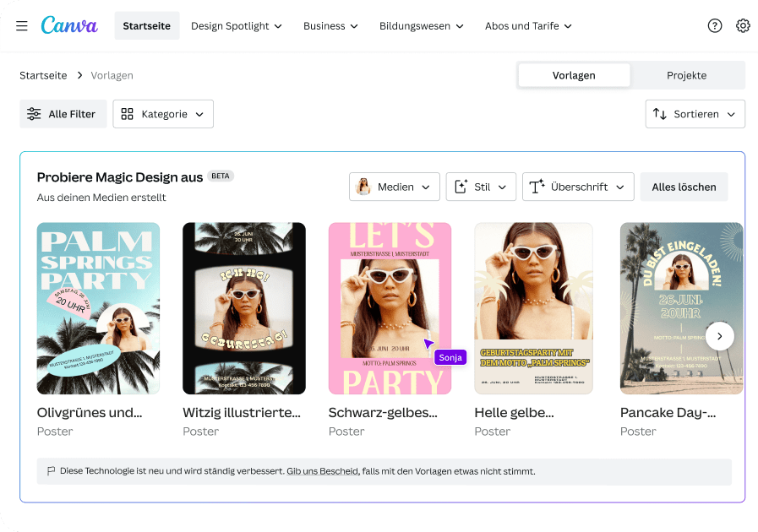Click the Stil style icon
This screenshot has height=532, width=758.
tap(461, 187)
